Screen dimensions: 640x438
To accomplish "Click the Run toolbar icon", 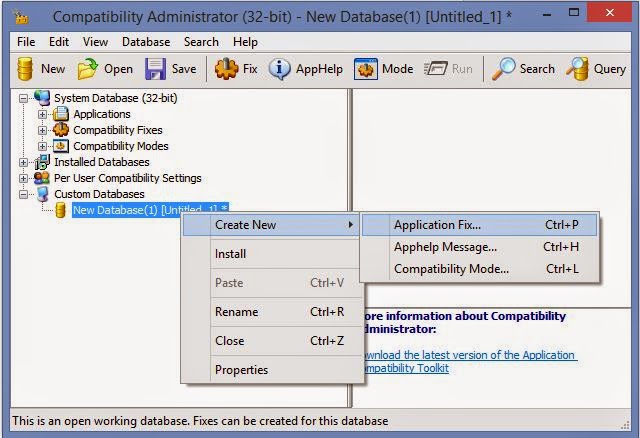I will (436, 69).
